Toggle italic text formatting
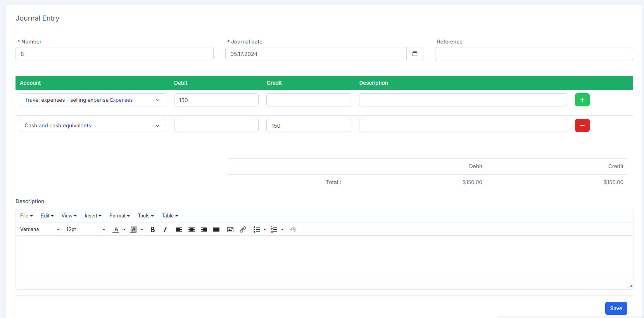Screen dimensions: 644x318 165,229
